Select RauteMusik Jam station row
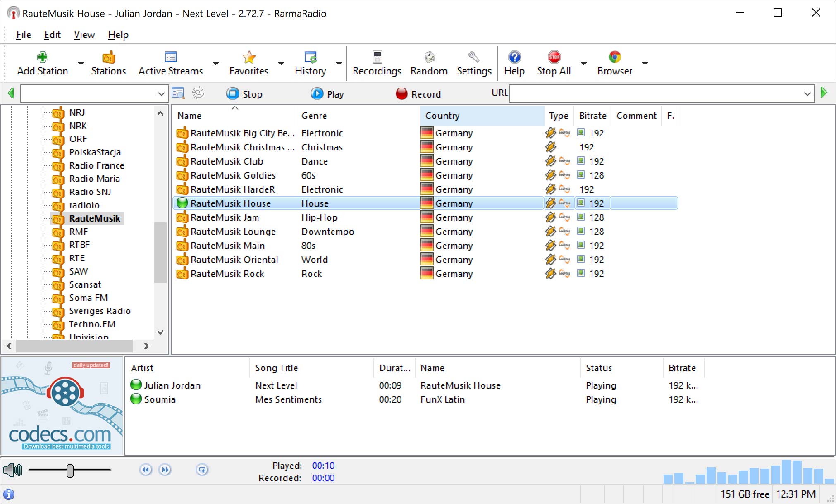Image resolution: width=836 pixels, height=504 pixels. tap(425, 217)
